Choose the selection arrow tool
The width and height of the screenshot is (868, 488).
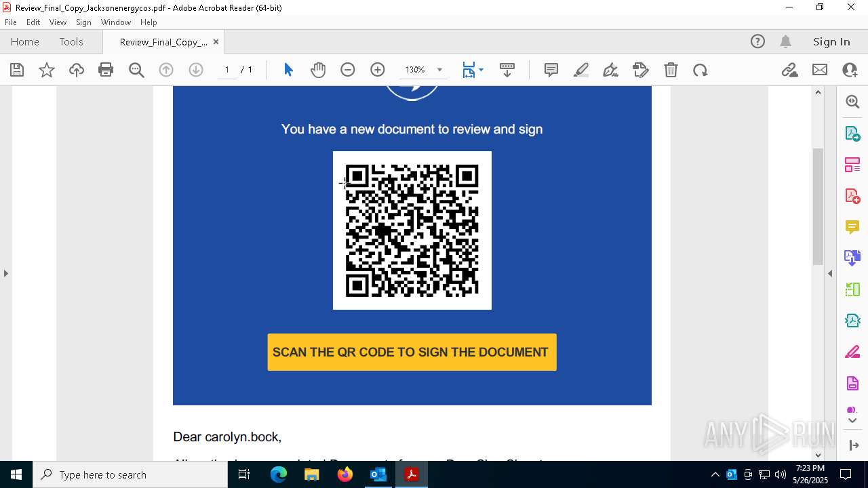pos(288,70)
